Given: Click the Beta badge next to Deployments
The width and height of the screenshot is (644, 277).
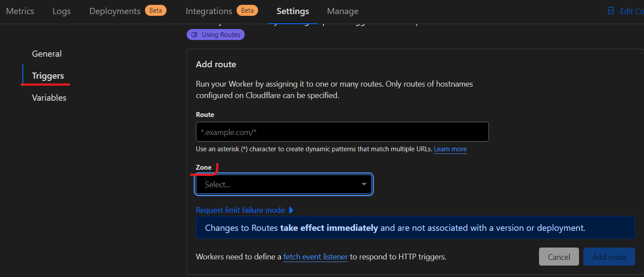Looking at the screenshot, I should tap(156, 11).
